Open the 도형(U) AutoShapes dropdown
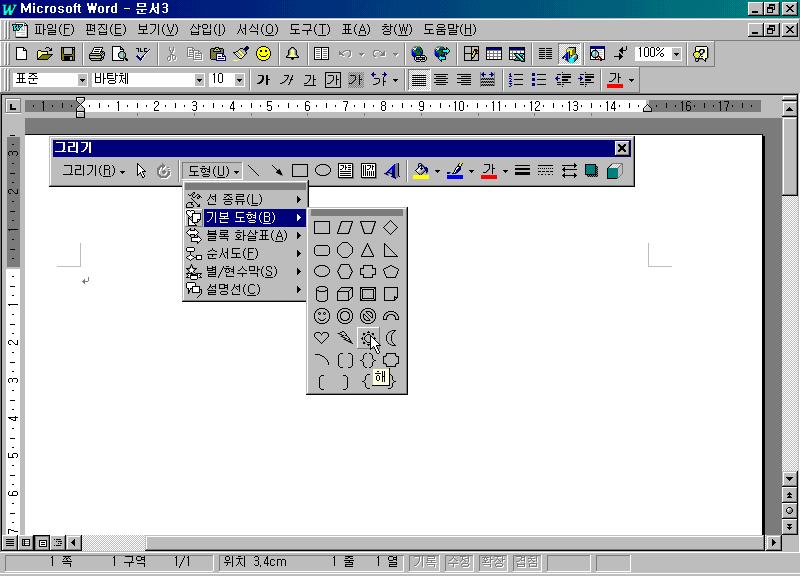Viewport: 800px width, 576px height. 213,171
